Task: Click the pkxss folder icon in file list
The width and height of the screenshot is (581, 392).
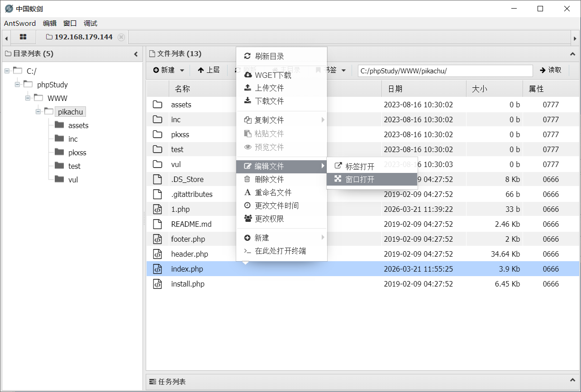Action: coord(157,134)
